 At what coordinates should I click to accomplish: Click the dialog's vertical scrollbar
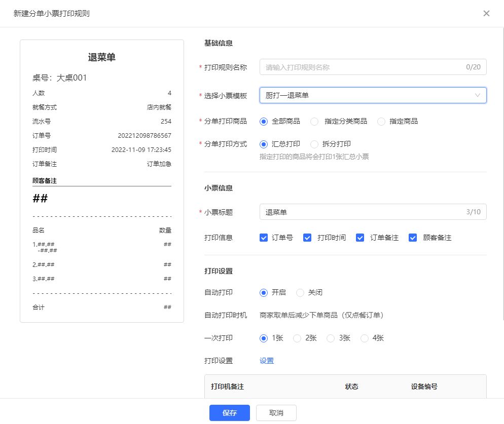click(502, 173)
